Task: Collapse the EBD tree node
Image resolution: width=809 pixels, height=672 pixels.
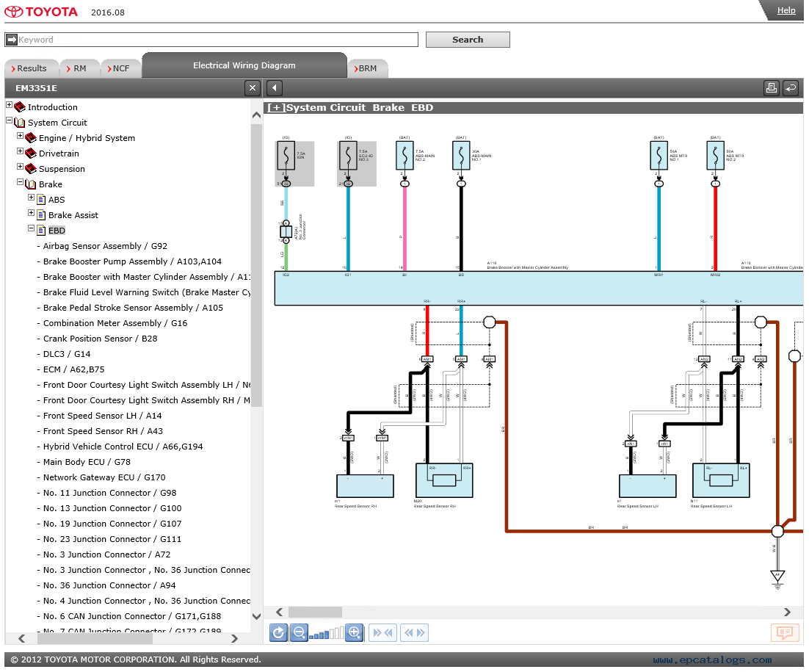Action: [x=32, y=228]
